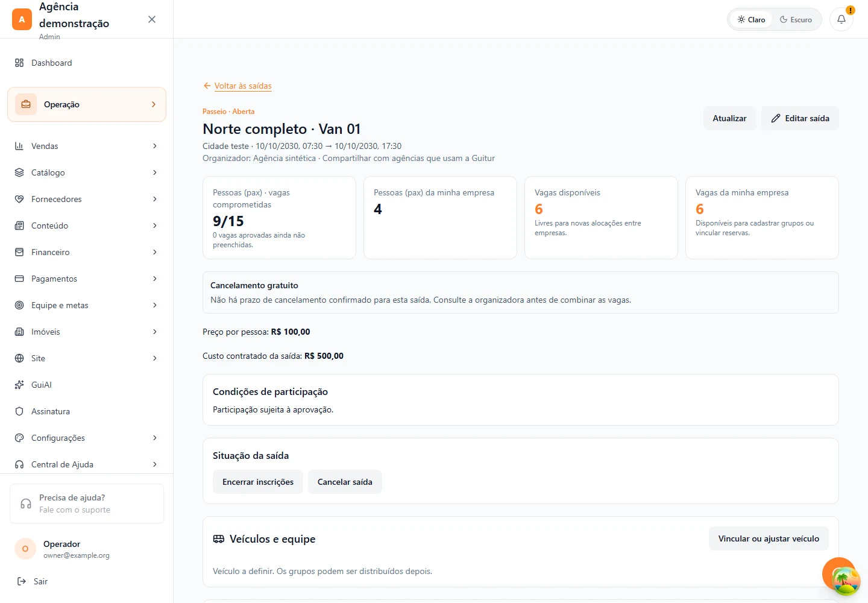Open the Assinatura menu item

coord(87,411)
